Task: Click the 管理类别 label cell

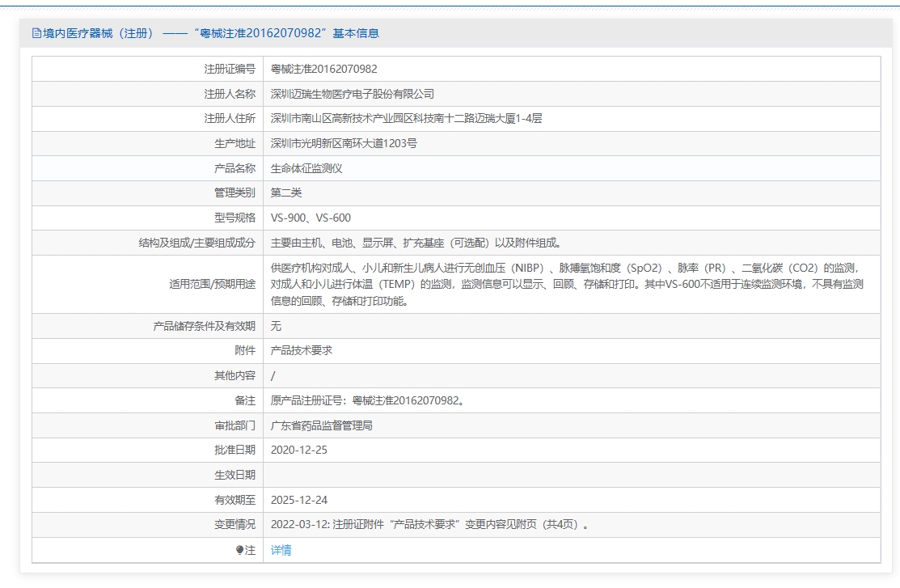Action: (x=147, y=193)
